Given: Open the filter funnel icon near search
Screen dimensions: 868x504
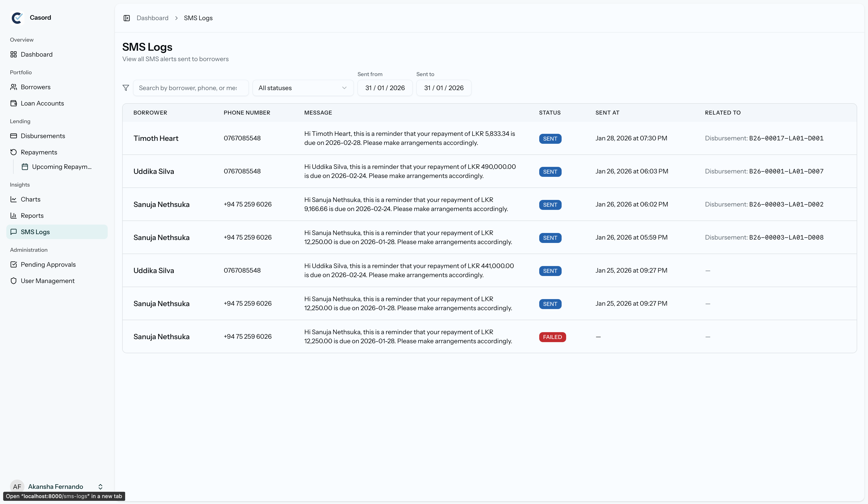Looking at the screenshot, I should (125, 88).
